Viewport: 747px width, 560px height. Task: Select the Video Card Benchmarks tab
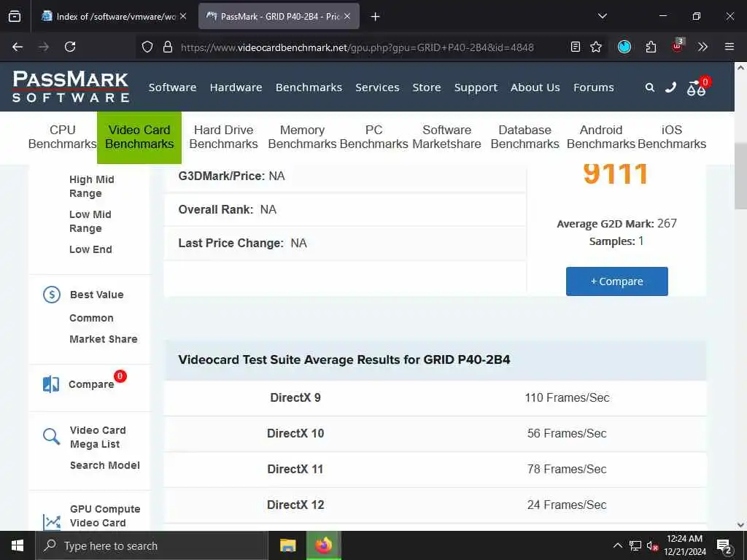coord(139,137)
